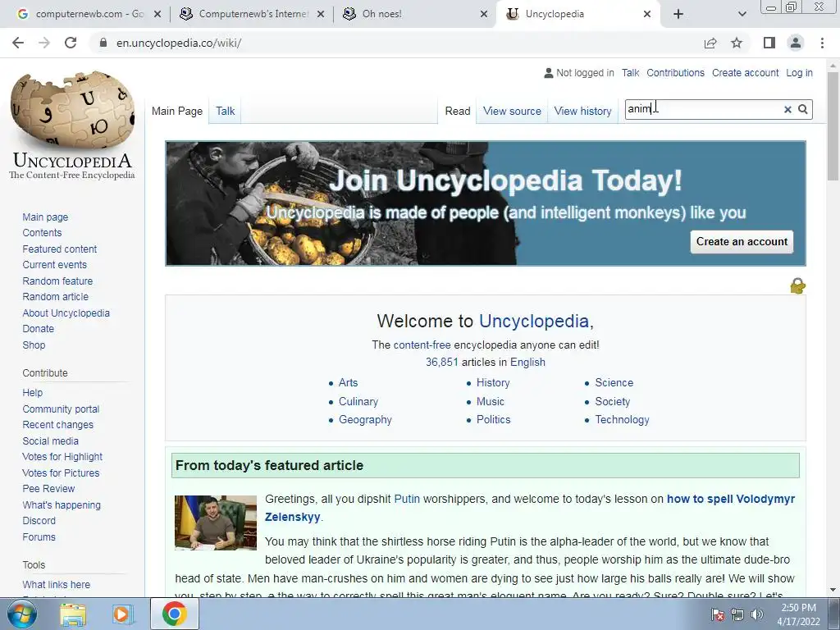Click the network tray icon
The image size is (840, 630).
[737, 614]
